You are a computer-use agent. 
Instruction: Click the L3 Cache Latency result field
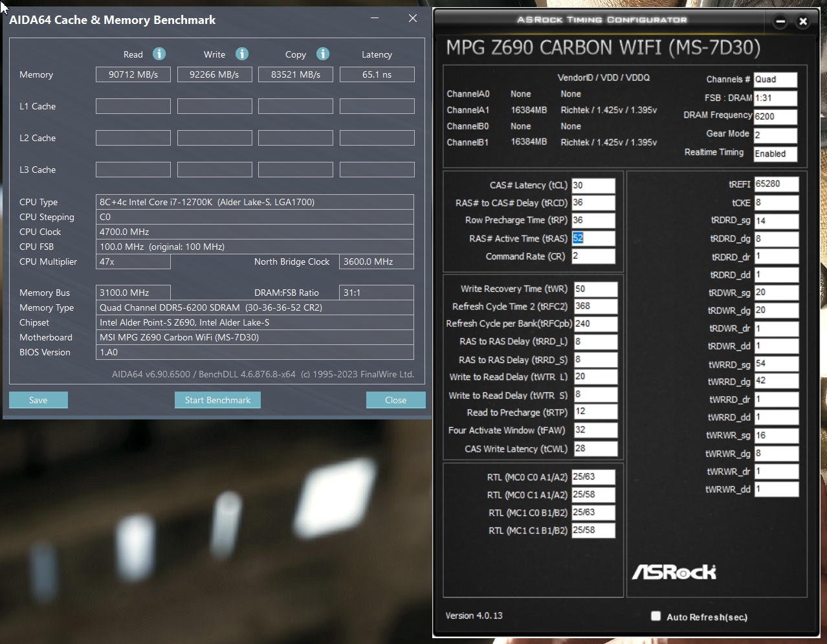point(377,170)
